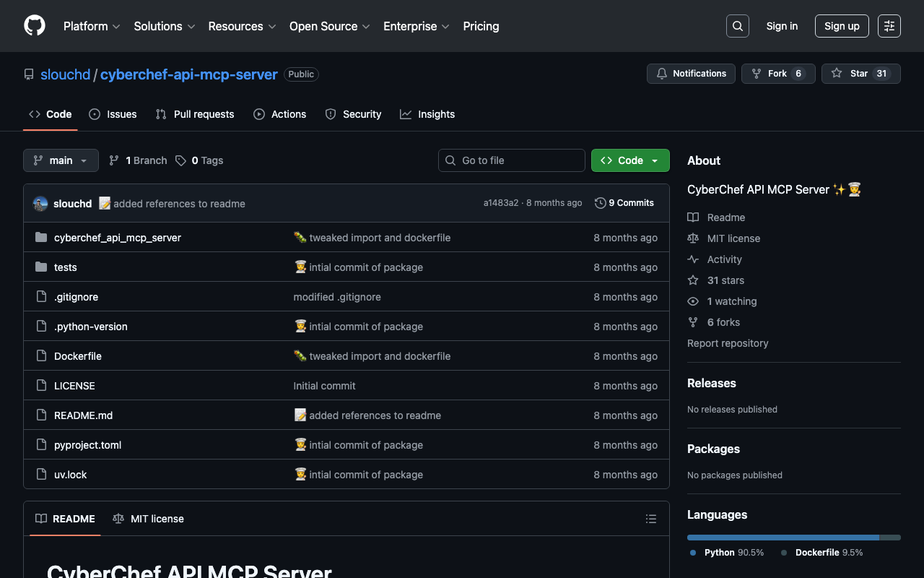
Task: Open the README outline list icon
Action: click(650, 519)
